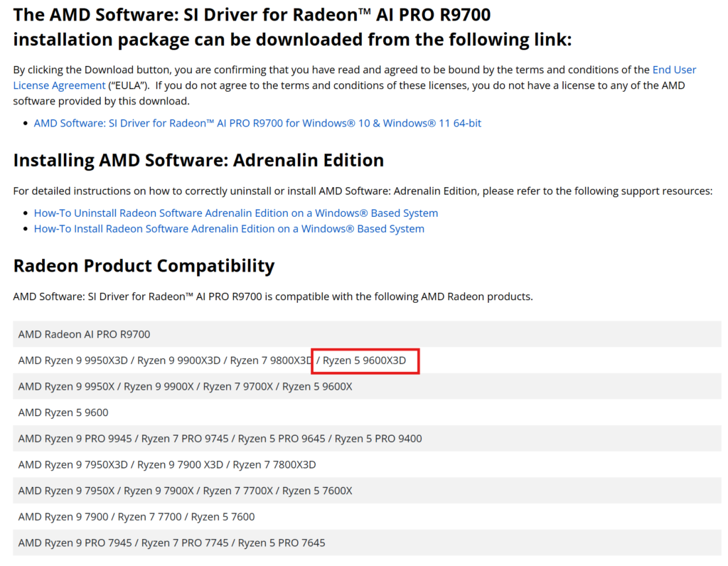Click the 'AMD Ryzen 9 7950X3D' row

(x=367, y=464)
